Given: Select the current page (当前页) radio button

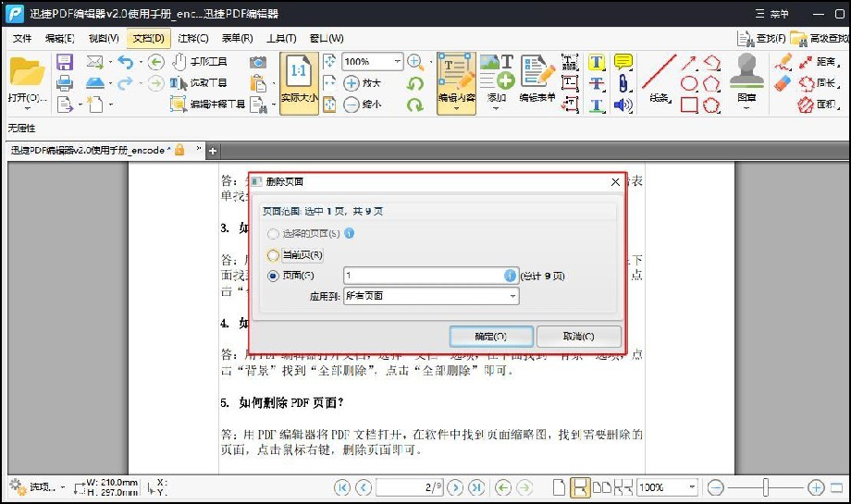Looking at the screenshot, I should 273,255.
